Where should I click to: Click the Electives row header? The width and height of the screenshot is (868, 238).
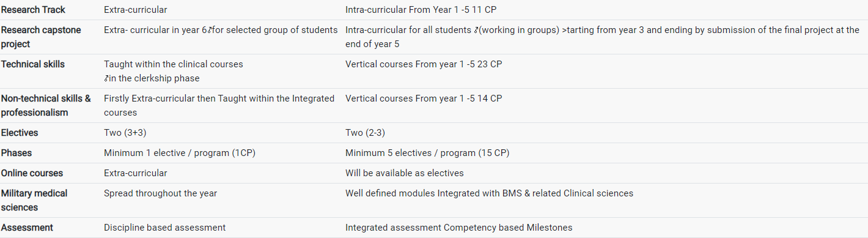tap(20, 133)
